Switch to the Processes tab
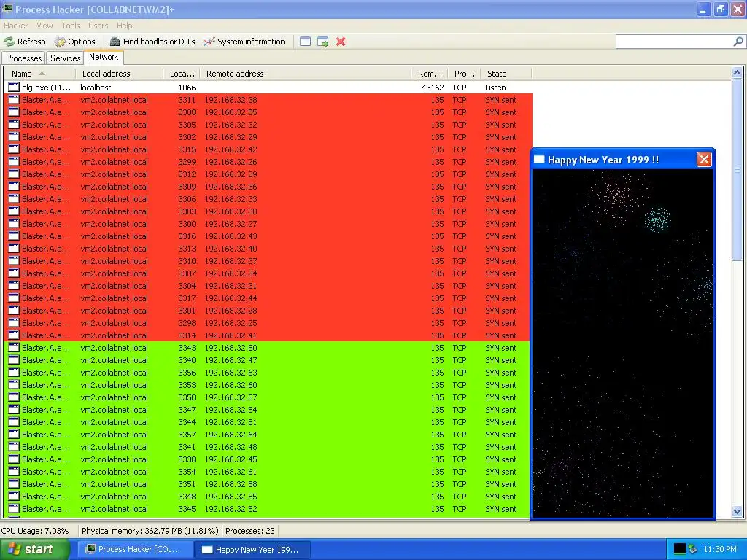Image resolution: width=747 pixels, height=560 pixels. [24, 58]
